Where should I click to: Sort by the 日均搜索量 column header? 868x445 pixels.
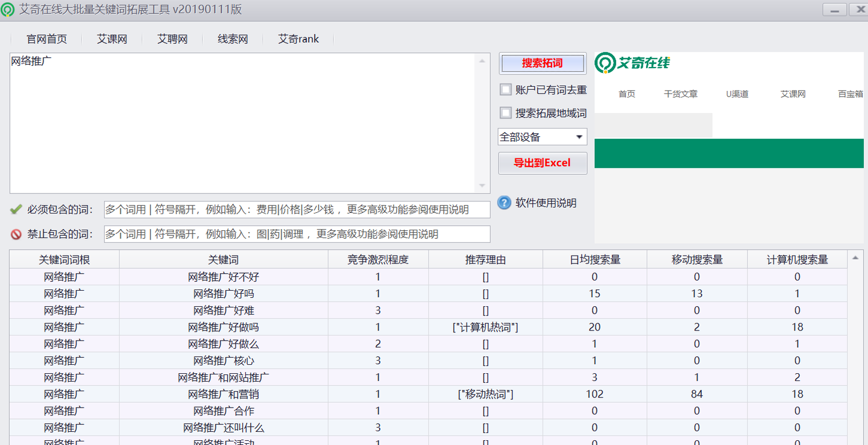(x=595, y=260)
